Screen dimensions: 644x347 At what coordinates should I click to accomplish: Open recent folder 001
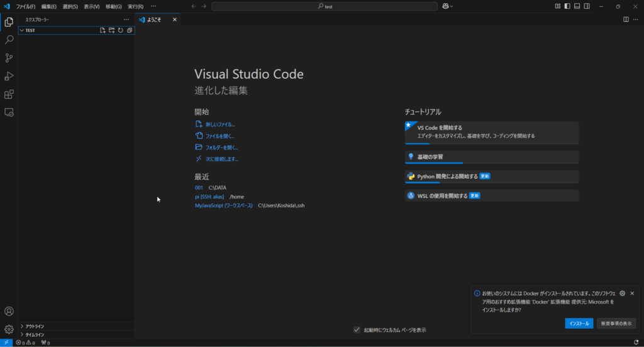point(199,188)
